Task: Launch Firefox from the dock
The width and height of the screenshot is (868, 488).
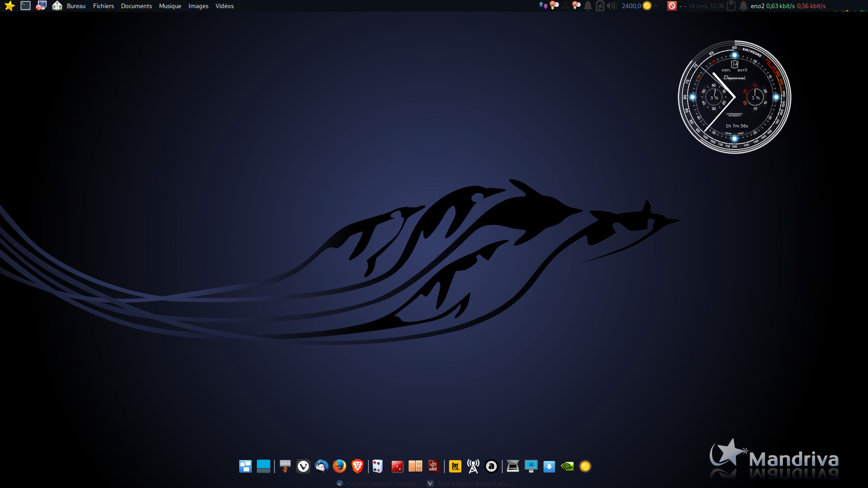Action: coord(339,466)
